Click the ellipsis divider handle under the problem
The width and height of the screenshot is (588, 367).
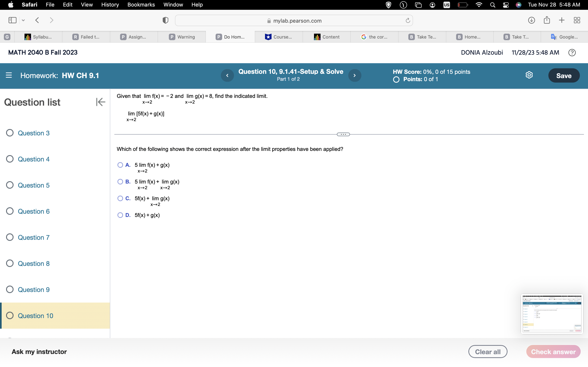click(343, 134)
